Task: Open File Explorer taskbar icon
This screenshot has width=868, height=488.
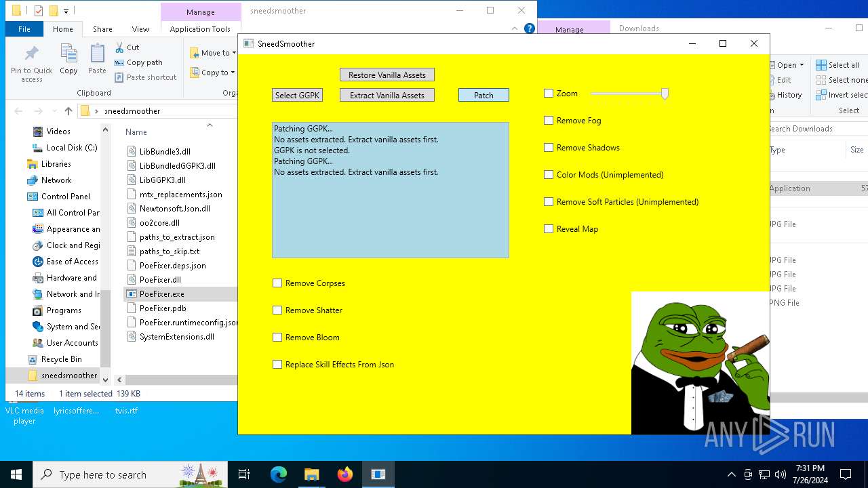Action: point(312,474)
